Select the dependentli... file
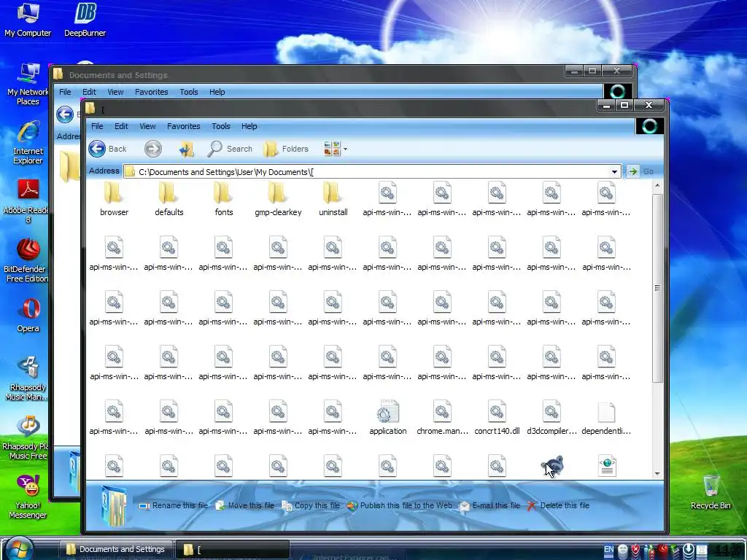Viewport: 747px width, 560px height. pyautogui.click(x=606, y=417)
